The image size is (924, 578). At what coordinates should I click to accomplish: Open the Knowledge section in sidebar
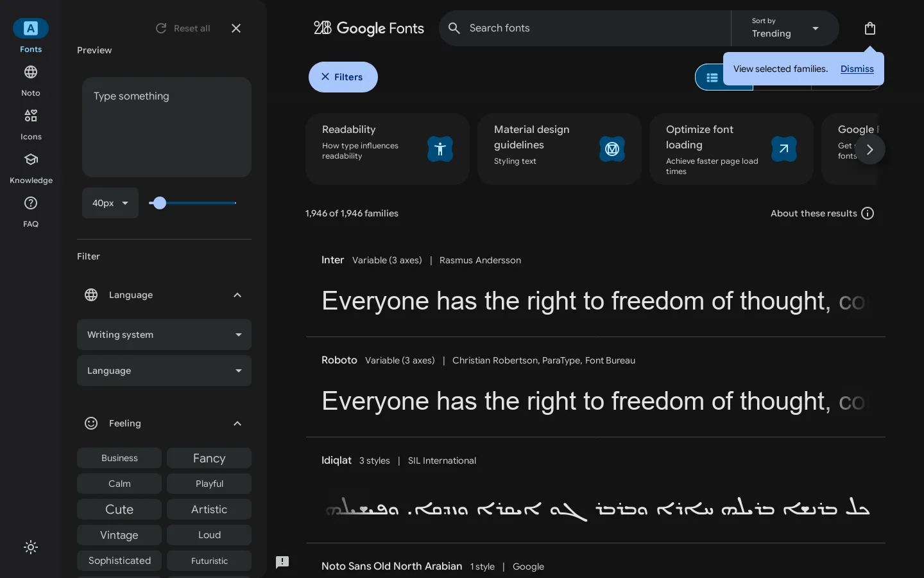click(31, 168)
